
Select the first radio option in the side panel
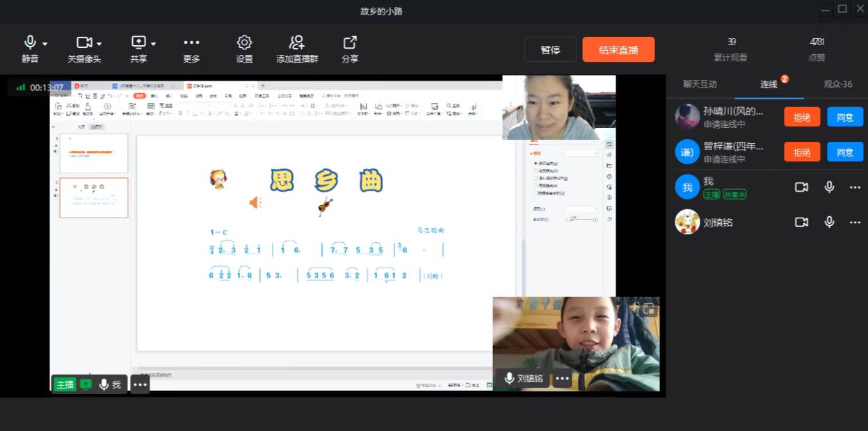pyautogui.click(x=536, y=163)
